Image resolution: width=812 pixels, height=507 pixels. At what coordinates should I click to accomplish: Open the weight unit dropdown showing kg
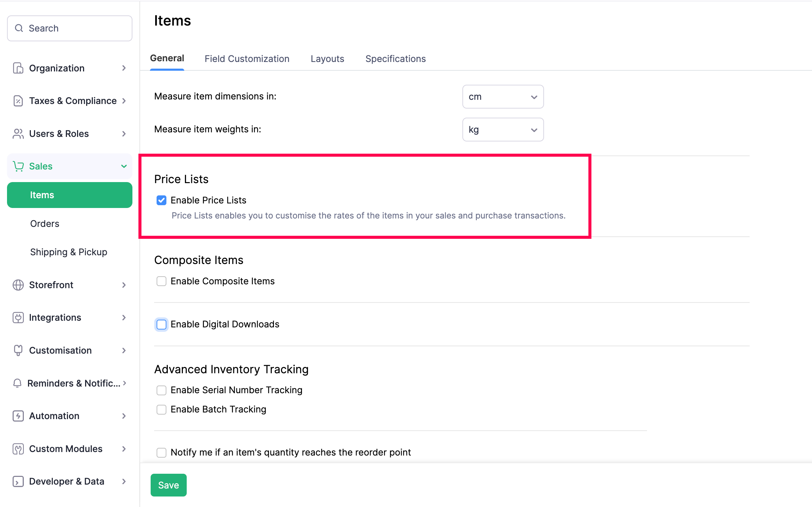(503, 130)
